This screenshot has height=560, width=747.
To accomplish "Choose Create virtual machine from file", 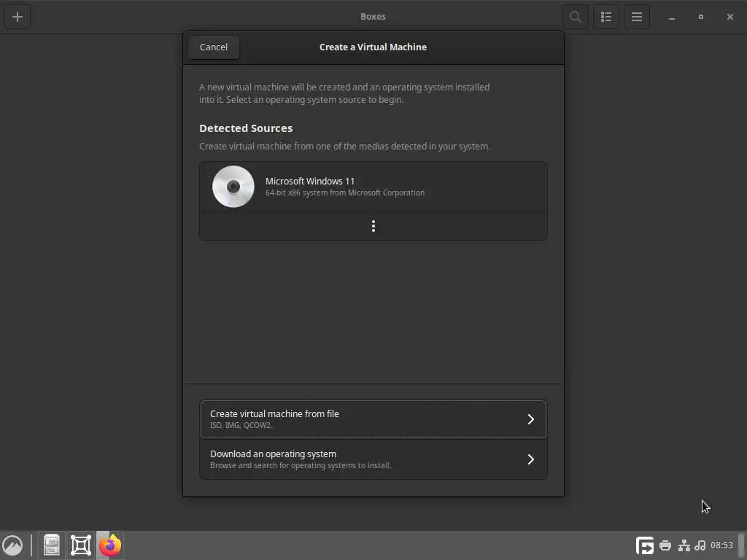I will pyautogui.click(x=373, y=419).
